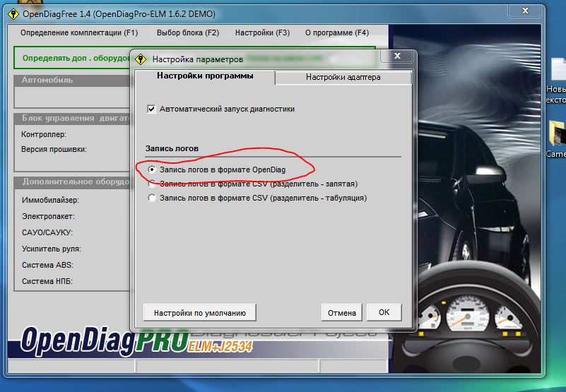Confirm settings with OK button

click(384, 312)
